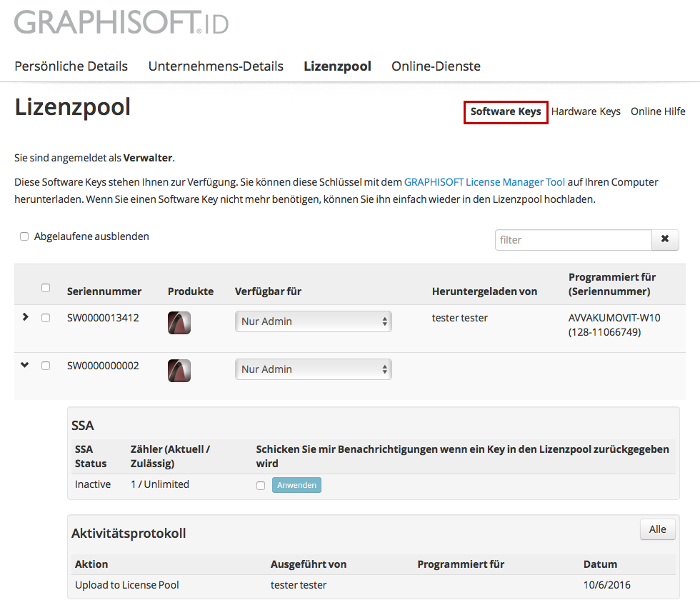Open Verfügbar für dropdown for SW0000013412
The image size is (700, 615).
click(313, 321)
